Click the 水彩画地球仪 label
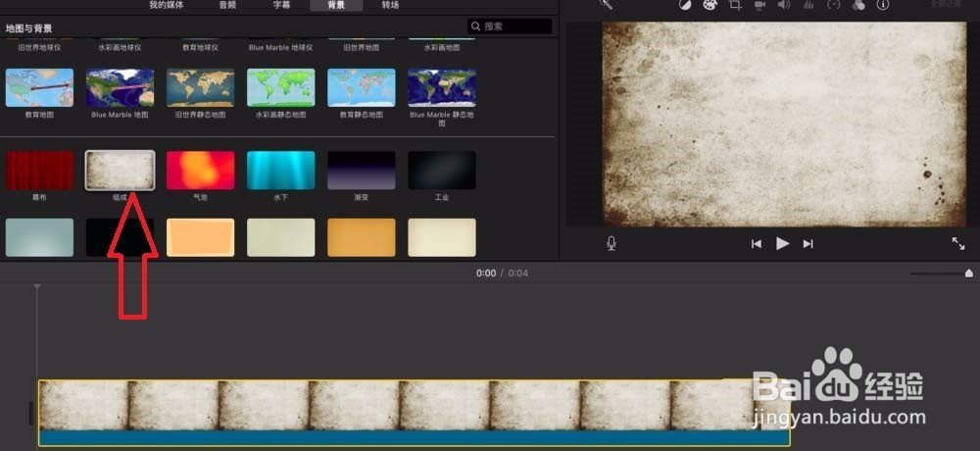The width and height of the screenshot is (980, 451). click(x=120, y=47)
